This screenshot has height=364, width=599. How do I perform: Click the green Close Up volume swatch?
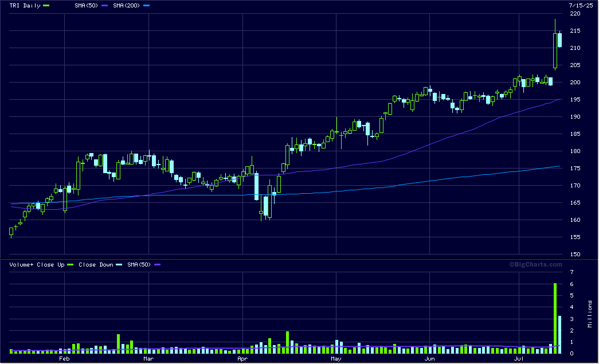tap(70, 265)
